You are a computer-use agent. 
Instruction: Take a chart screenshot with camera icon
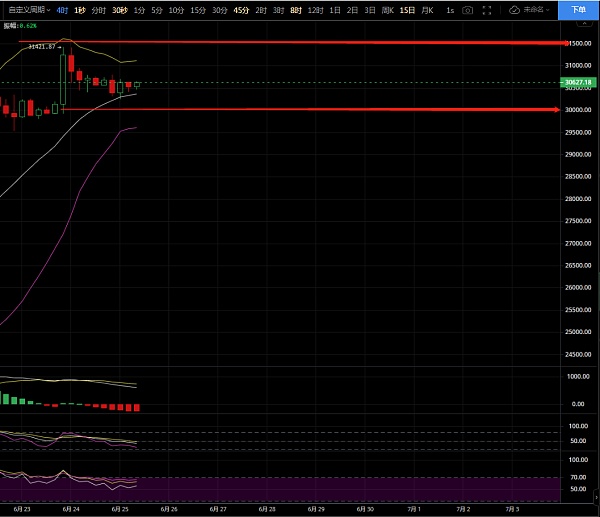pyautogui.click(x=467, y=9)
